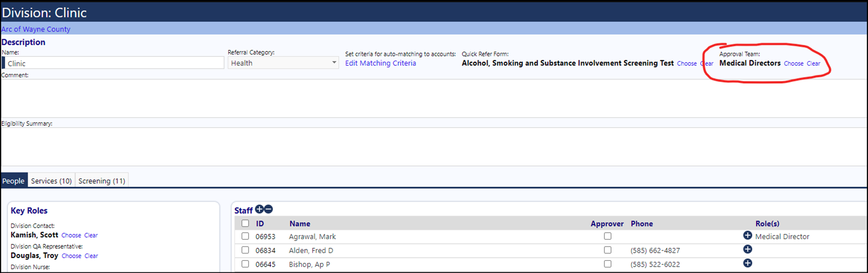The image size is (868, 273).
Task: Open the Screening (11) tab
Action: (x=102, y=181)
